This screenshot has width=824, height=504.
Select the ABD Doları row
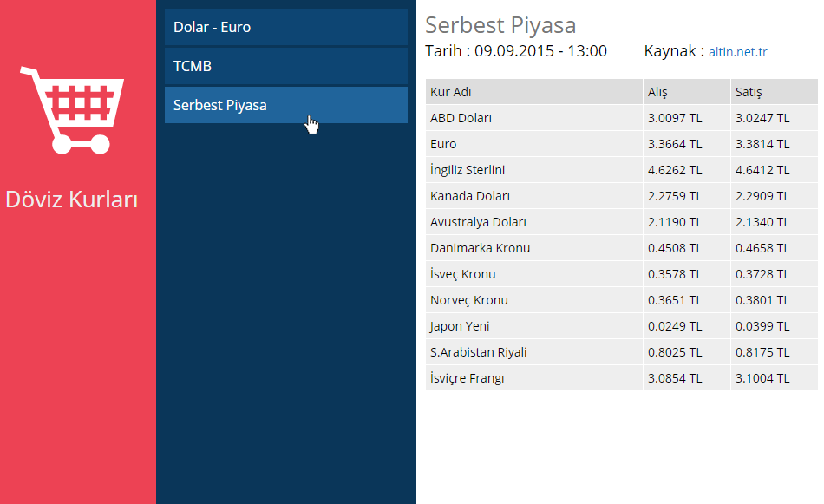[x=622, y=118]
